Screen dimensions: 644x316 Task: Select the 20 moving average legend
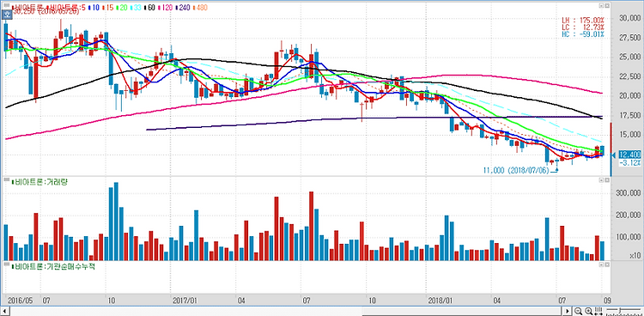123,8
